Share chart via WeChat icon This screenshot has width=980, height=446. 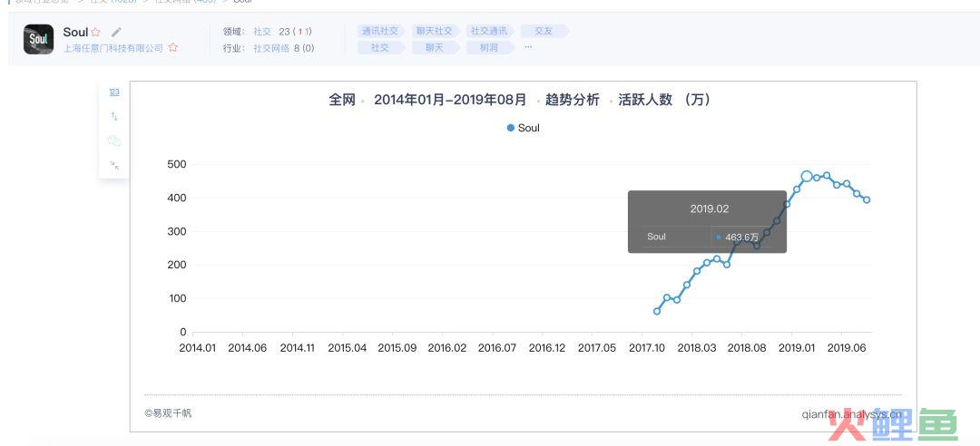114,141
